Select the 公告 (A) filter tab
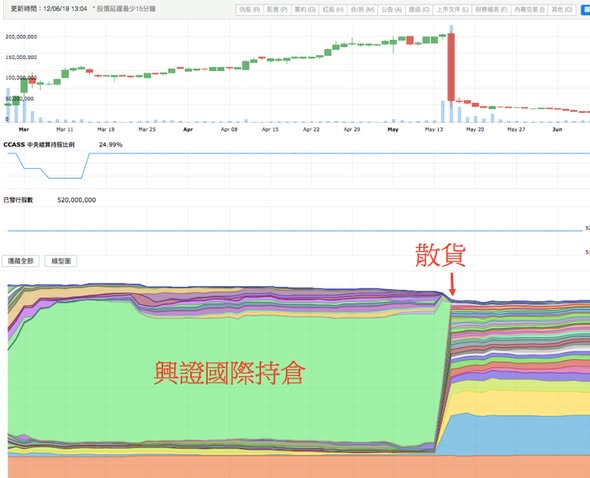The height and width of the screenshot is (478, 590). click(x=391, y=10)
